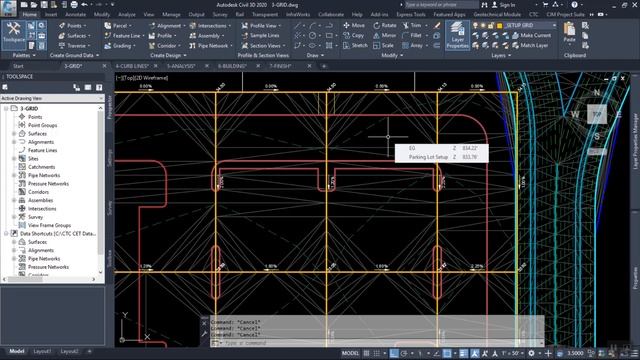This screenshot has width=640, height=360.
Task: Click Make Current layer button
Action: tap(531, 36)
